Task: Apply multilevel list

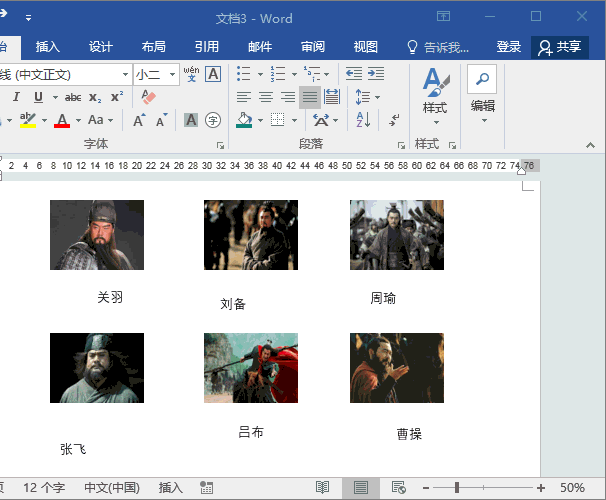Action: point(312,73)
